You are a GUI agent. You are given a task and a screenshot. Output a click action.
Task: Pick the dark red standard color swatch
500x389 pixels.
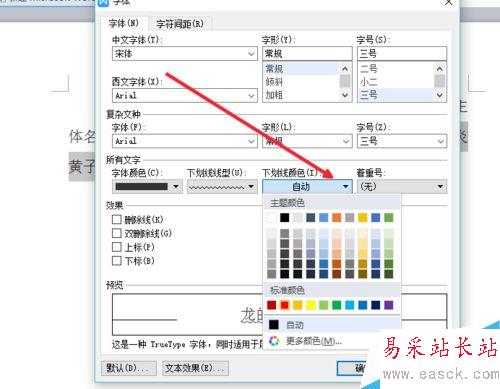point(272,305)
